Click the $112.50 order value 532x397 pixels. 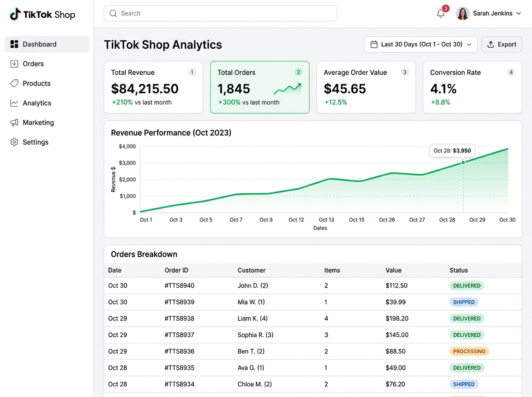click(396, 286)
